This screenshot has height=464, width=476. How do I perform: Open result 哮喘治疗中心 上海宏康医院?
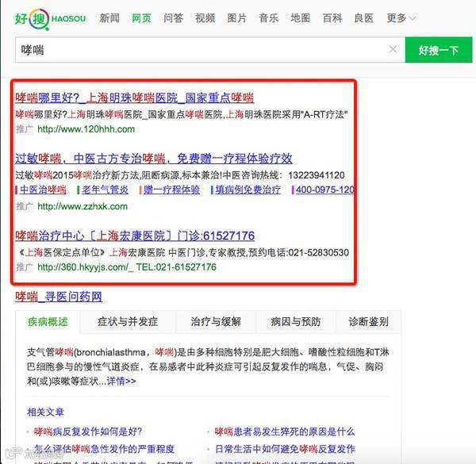click(135, 236)
